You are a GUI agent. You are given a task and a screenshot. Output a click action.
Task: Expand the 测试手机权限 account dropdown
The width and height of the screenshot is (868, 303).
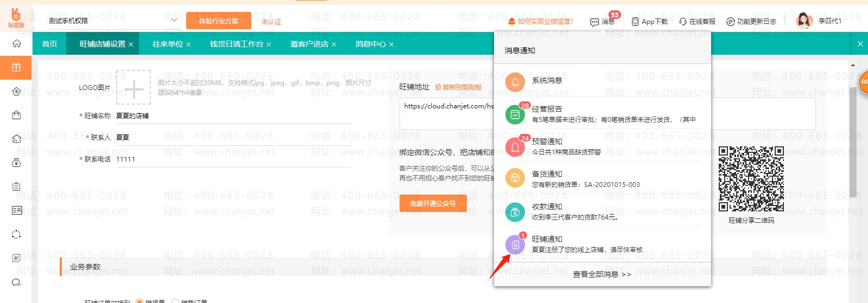coord(174,21)
